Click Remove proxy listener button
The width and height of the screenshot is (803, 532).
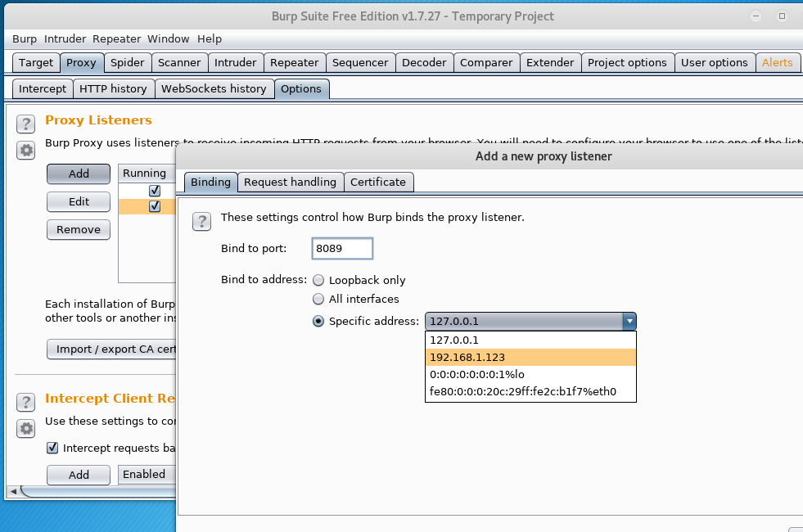tap(79, 229)
